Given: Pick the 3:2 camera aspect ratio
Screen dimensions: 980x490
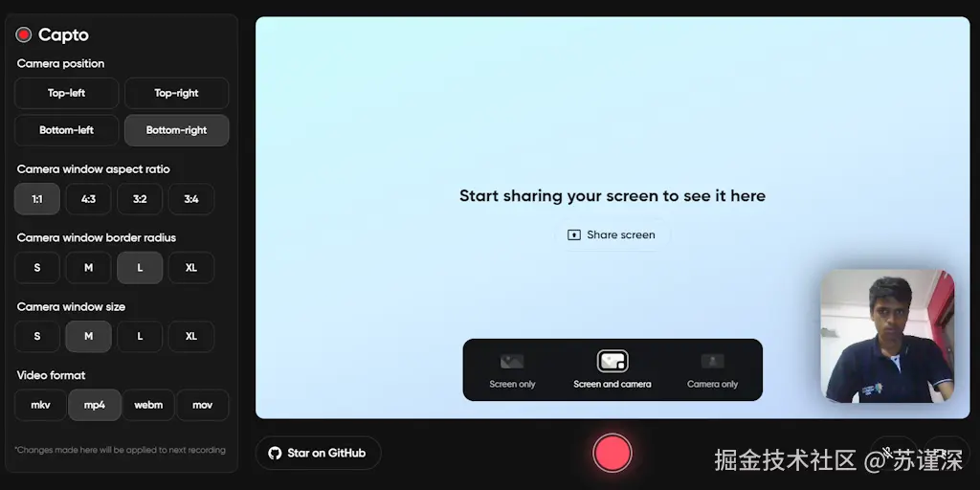Looking at the screenshot, I should pos(140,199).
